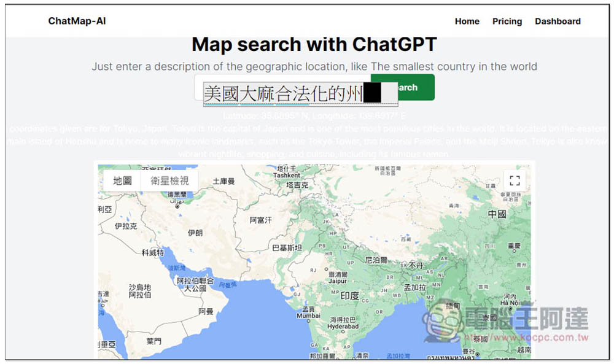Screen dimensions: 614x364
Task: Click the 葉門 label on map
Action: (x=154, y=341)
